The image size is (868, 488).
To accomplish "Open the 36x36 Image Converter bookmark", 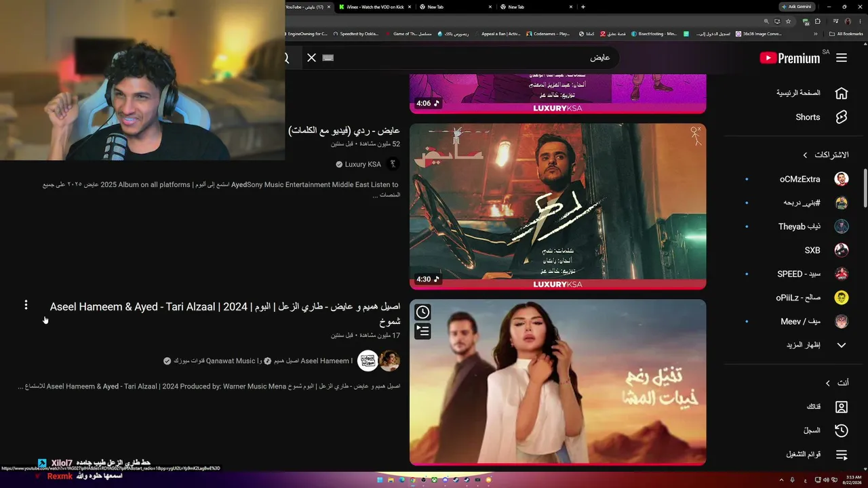I will [759, 34].
